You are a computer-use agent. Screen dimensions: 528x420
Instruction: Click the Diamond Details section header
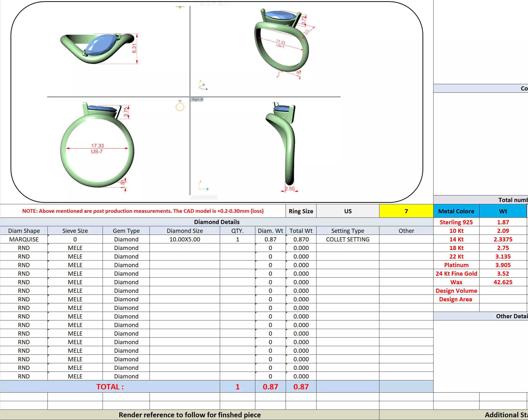click(216, 222)
